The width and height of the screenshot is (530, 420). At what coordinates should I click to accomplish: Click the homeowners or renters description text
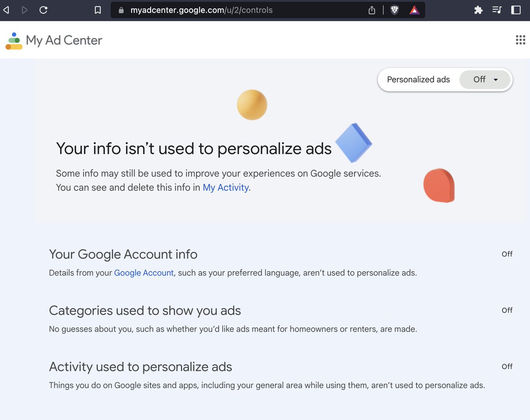pos(233,329)
